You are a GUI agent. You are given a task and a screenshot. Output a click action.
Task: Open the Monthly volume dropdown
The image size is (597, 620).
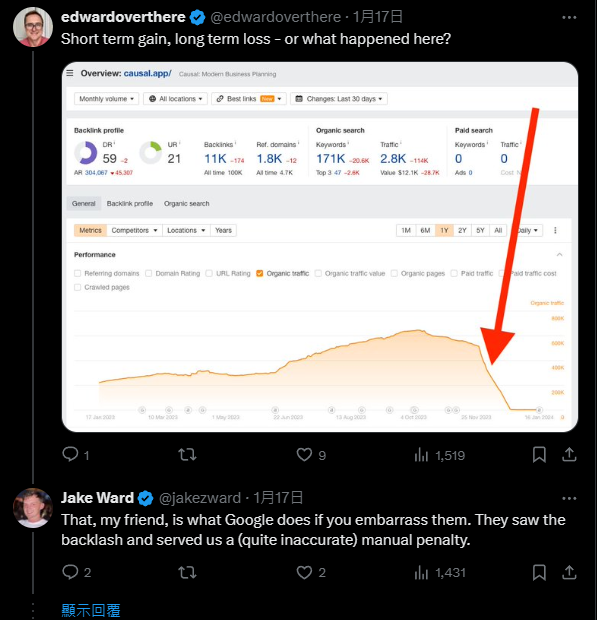(x=106, y=98)
